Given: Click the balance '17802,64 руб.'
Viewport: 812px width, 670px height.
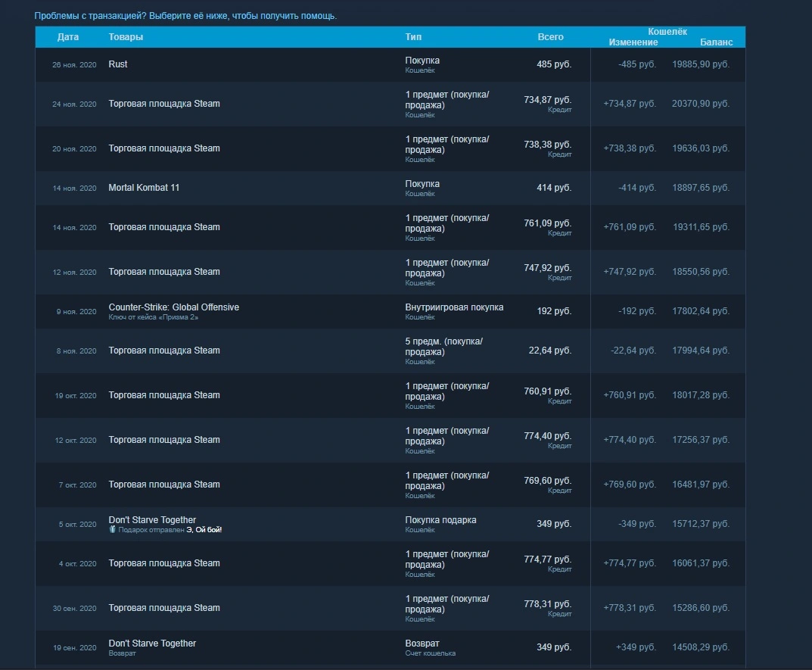Looking at the screenshot, I should pos(701,311).
